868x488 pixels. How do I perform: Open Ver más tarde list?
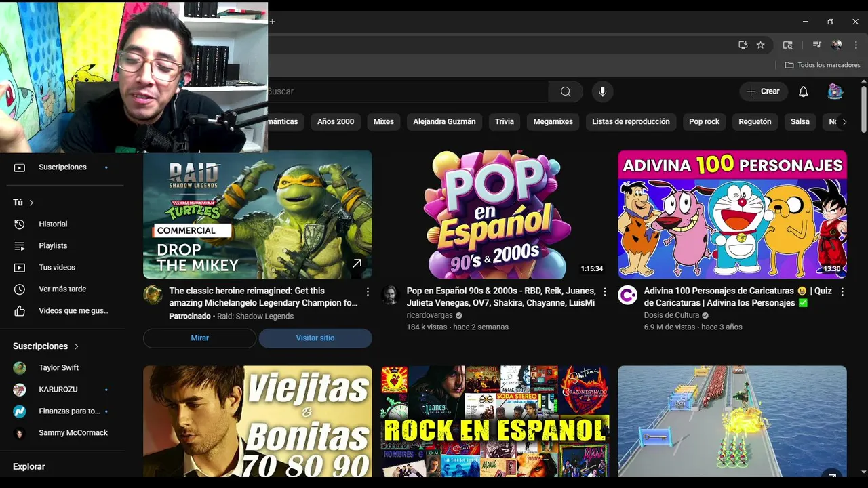(x=62, y=289)
